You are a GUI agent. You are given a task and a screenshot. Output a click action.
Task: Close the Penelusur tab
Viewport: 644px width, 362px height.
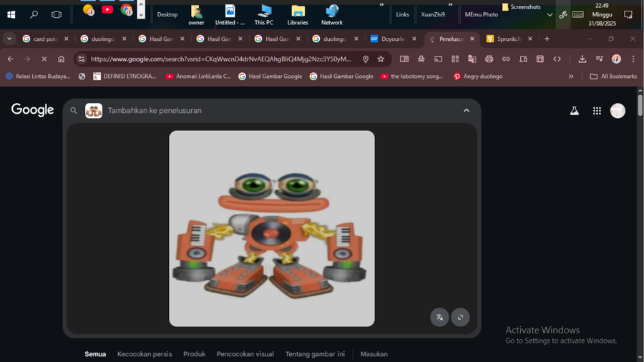tap(472, 39)
